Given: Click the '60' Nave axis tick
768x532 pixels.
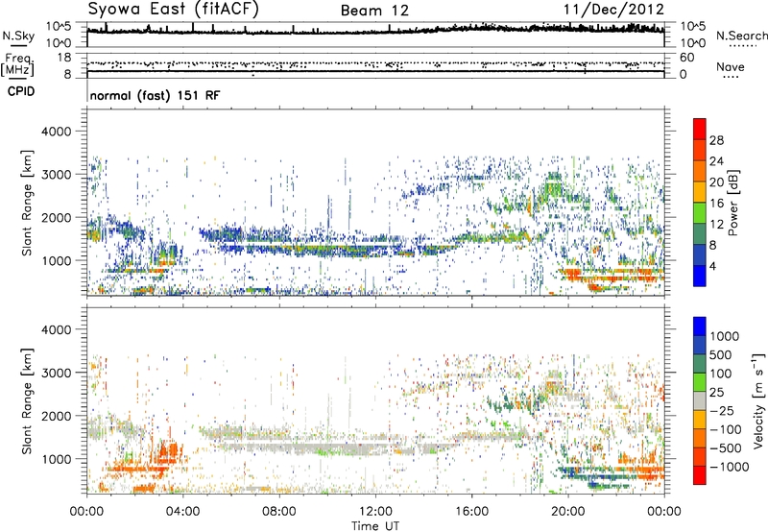Looking at the screenshot, I should tap(686, 58).
